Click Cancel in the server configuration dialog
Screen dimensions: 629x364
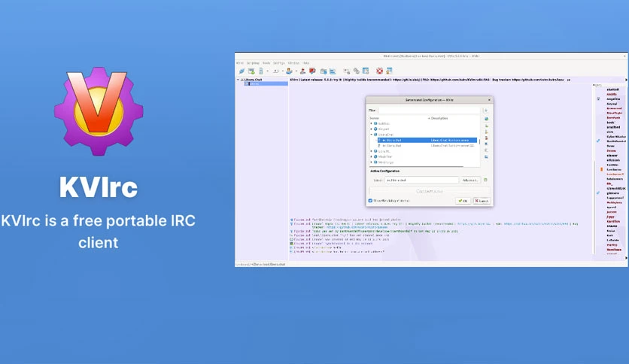coord(482,201)
